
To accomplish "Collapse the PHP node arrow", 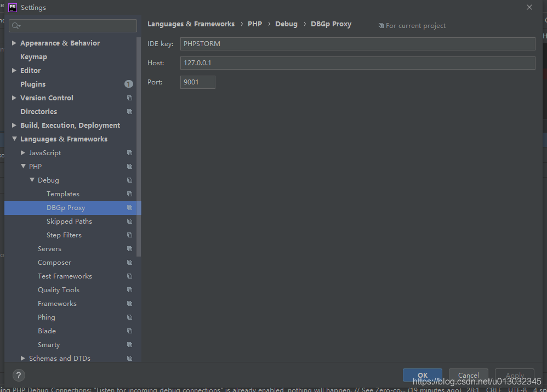I will pyautogui.click(x=23, y=167).
